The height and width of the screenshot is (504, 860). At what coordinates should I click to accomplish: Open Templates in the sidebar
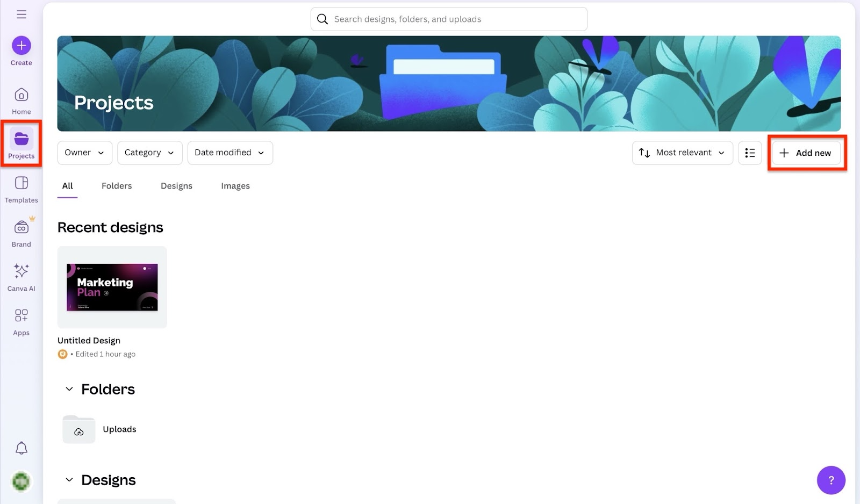pyautogui.click(x=21, y=190)
